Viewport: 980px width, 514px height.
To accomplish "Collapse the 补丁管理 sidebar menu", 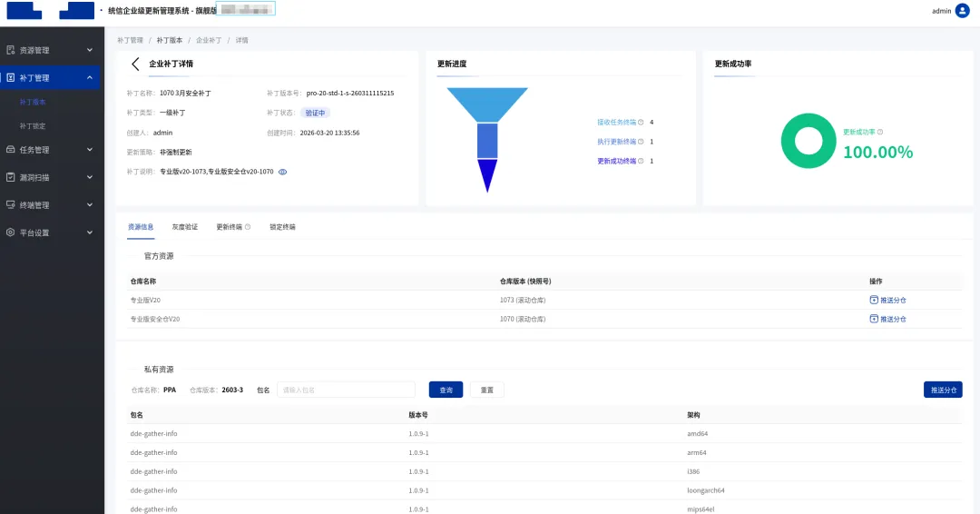I will 89,78.
